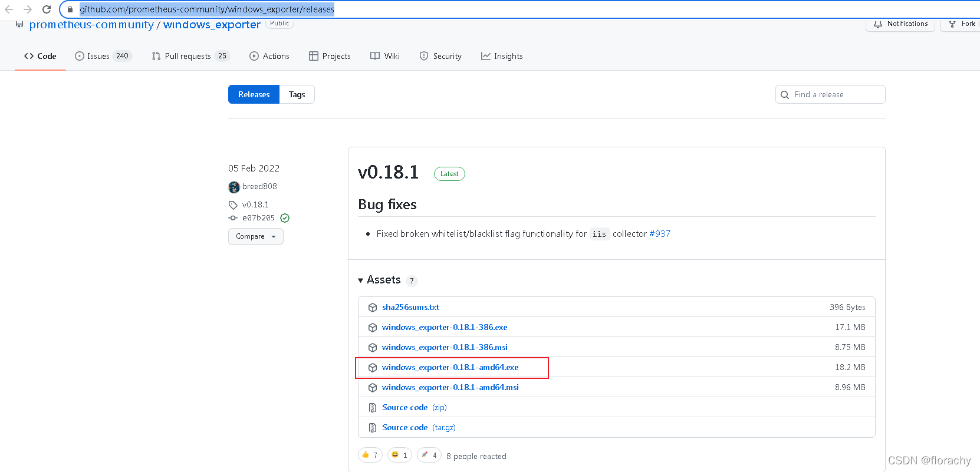Open breed808 author profile link
The width and height of the screenshot is (980, 472).
click(259, 186)
